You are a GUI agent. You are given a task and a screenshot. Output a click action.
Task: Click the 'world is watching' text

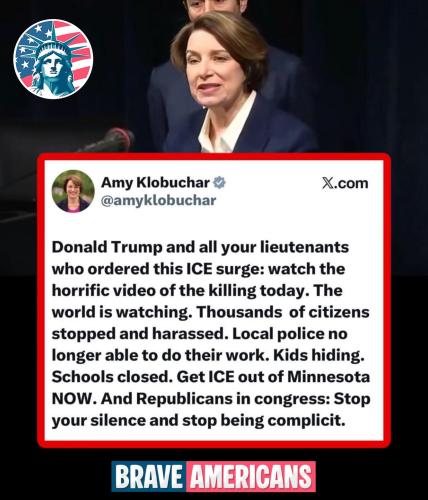120,312
